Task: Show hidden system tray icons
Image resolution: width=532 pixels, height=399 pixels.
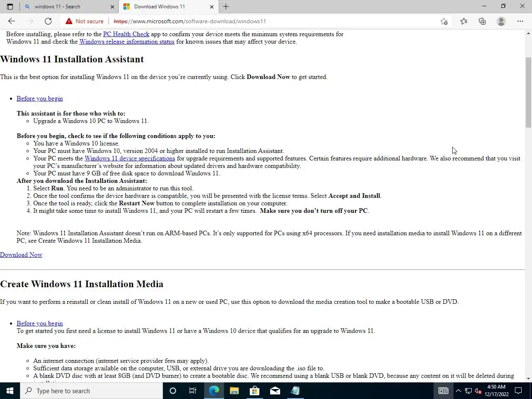Action: (458, 391)
